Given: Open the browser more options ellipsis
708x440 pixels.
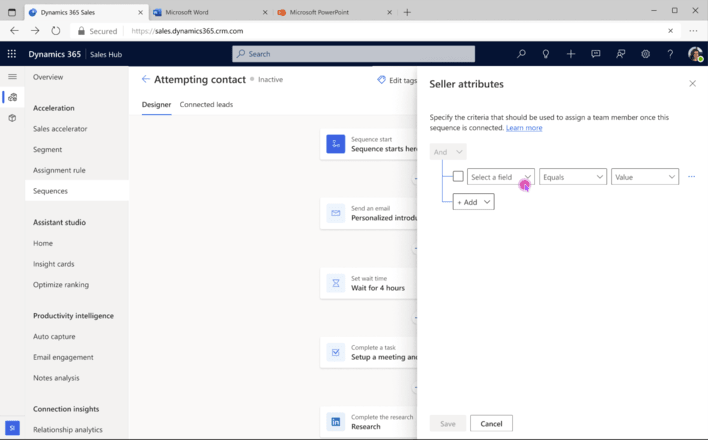Looking at the screenshot, I should coord(693,31).
